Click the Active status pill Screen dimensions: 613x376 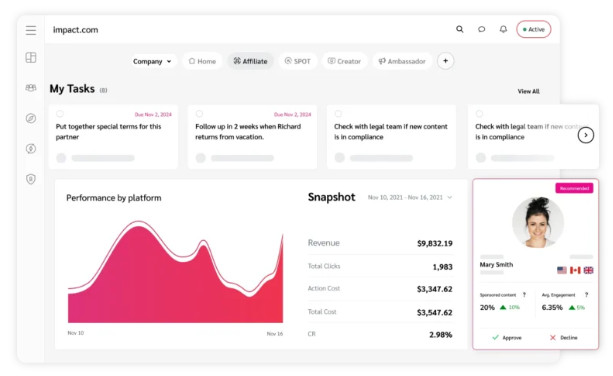534,29
